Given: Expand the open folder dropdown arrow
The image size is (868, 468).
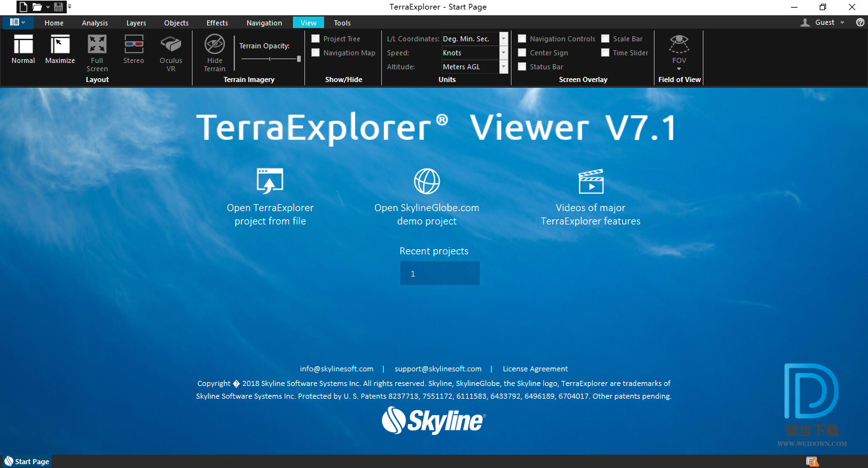Looking at the screenshot, I should point(48,7).
